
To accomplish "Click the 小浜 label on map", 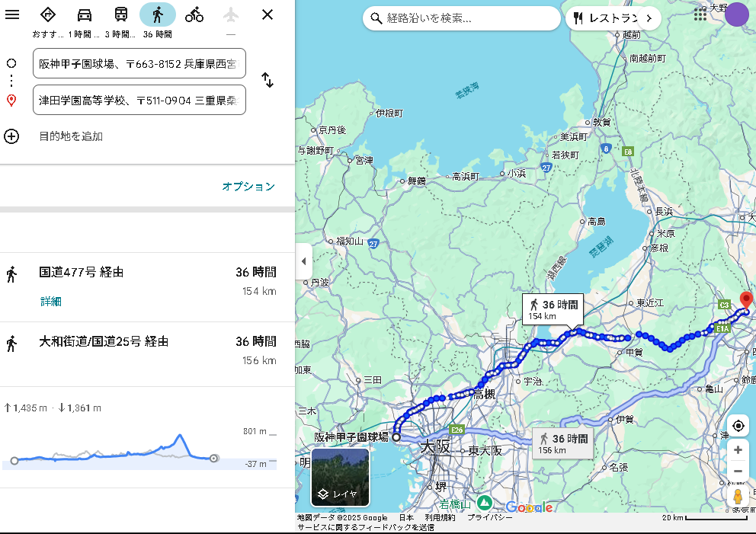I will 517,174.
